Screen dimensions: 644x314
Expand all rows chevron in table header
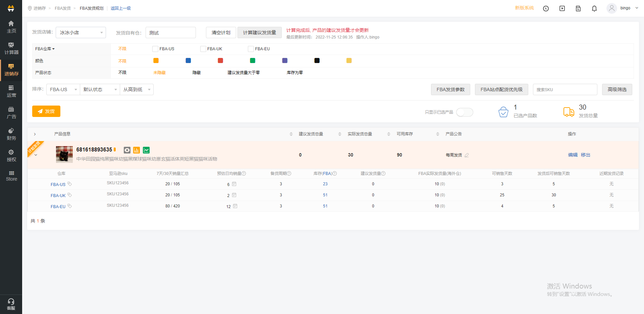tap(35, 134)
